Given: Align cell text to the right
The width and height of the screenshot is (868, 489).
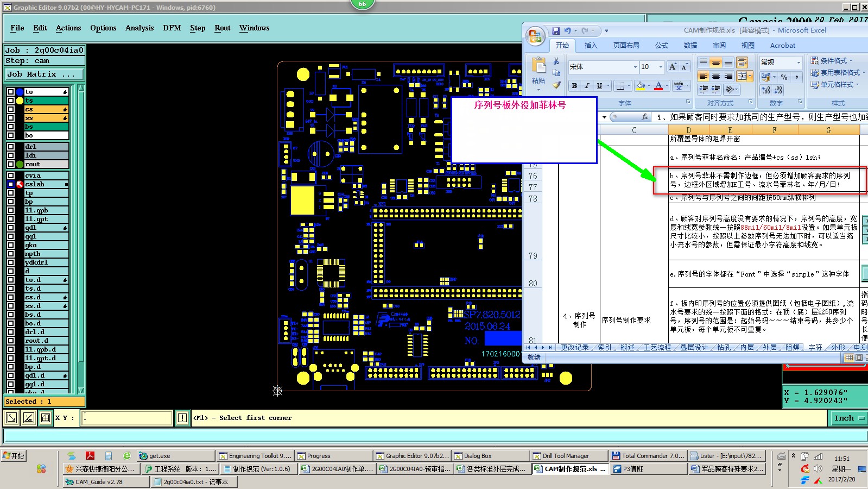Looking at the screenshot, I should click(728, 76).
